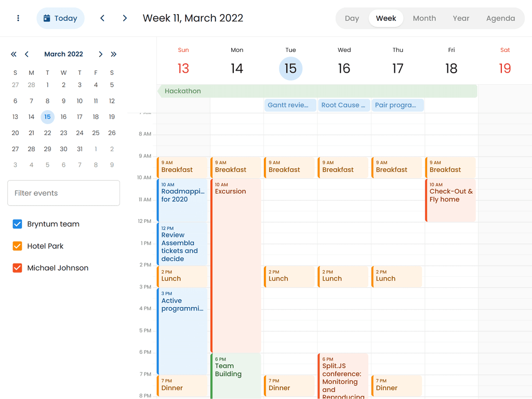532x399 pixels.
Task: Go to the next week arrow
Action: pyautogui.click(x=125, y=18)
